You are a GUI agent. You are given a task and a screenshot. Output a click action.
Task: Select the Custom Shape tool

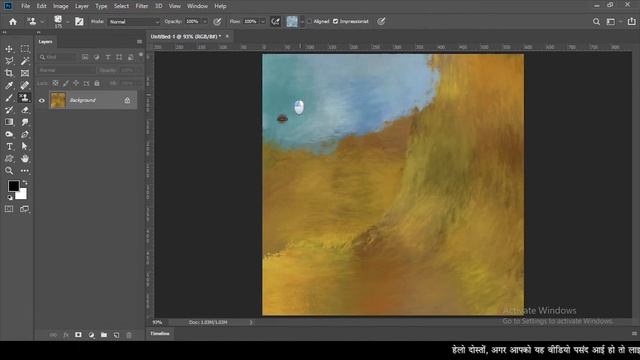9,159
